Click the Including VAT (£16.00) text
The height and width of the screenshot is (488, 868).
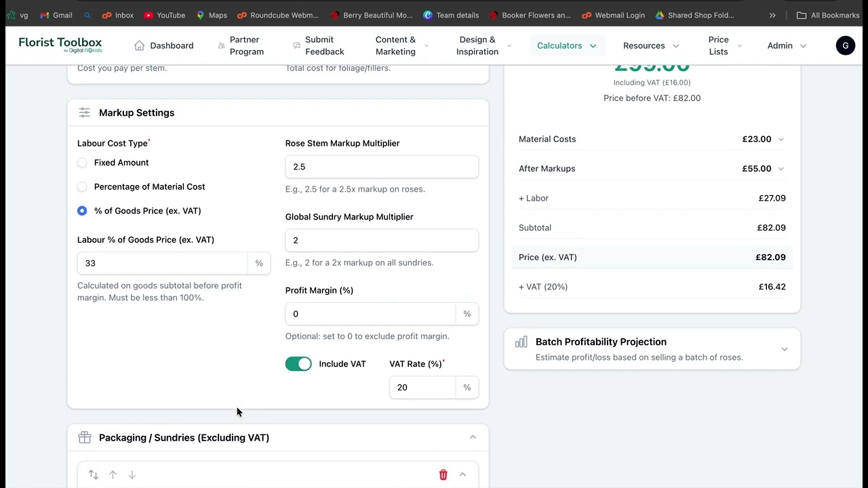point(652,83)
